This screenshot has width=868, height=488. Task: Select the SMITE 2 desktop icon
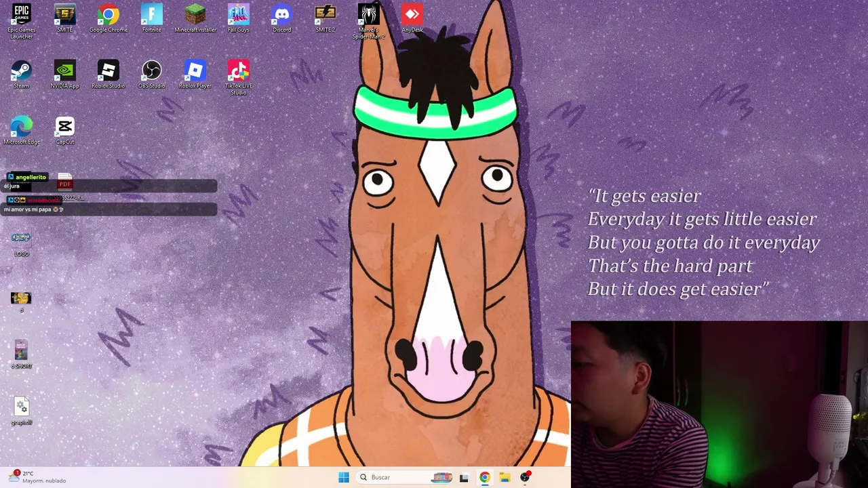click(325, 18)
